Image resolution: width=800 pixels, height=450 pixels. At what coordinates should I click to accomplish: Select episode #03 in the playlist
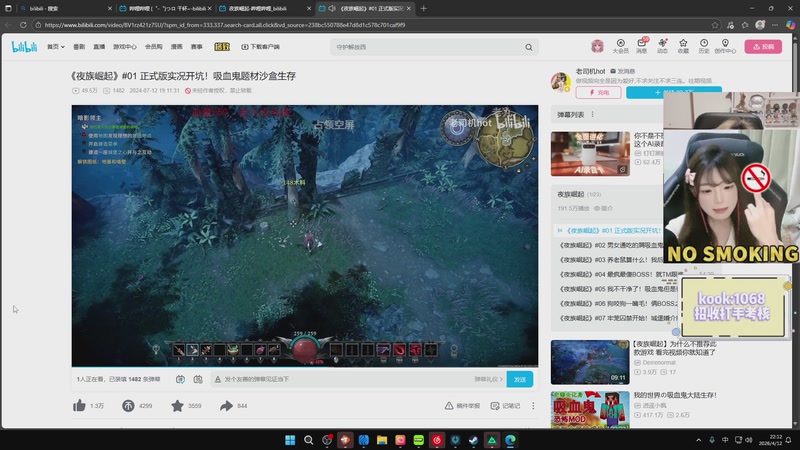tap(610, 260)
